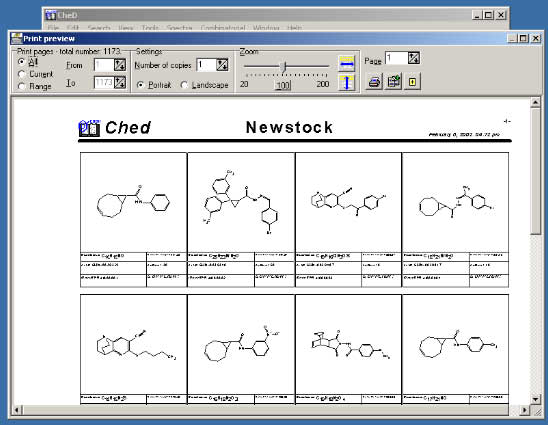Click the To field spinner arrows
This screenshot has height=425, width=548.
(120, 82)
